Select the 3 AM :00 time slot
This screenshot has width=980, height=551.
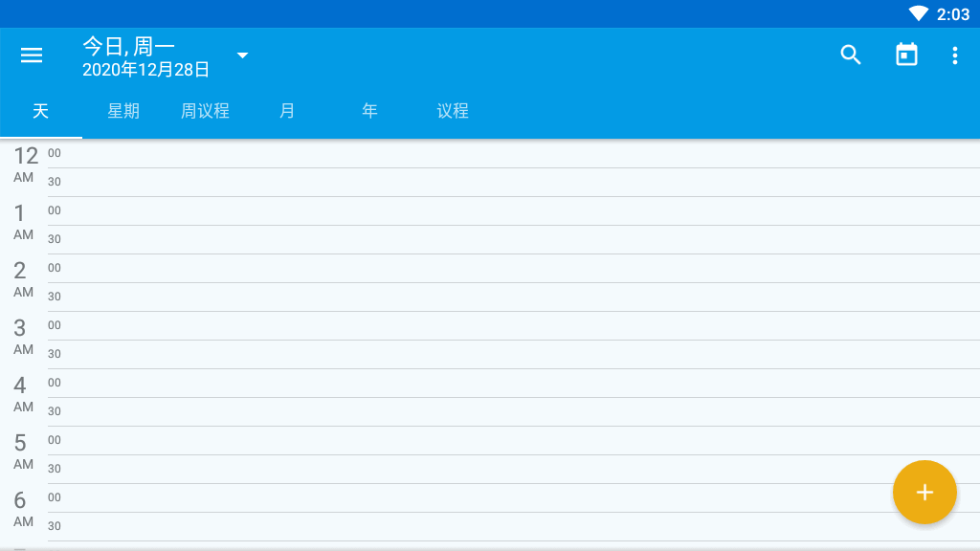click(514, 326)
